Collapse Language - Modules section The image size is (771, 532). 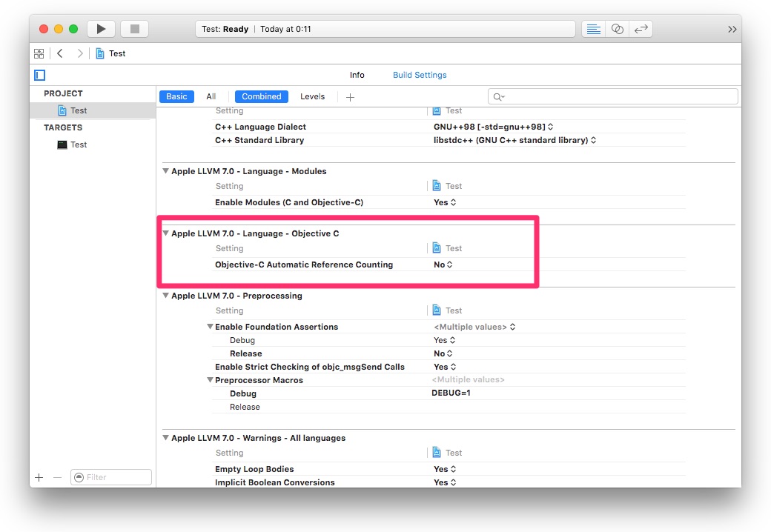(x=166, y=171)
